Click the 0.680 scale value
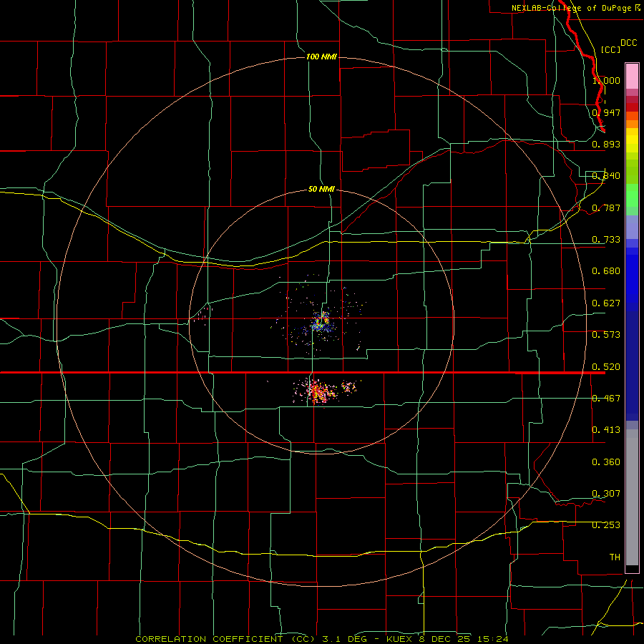This screenshot has width=644, height=644. (606, 271)
